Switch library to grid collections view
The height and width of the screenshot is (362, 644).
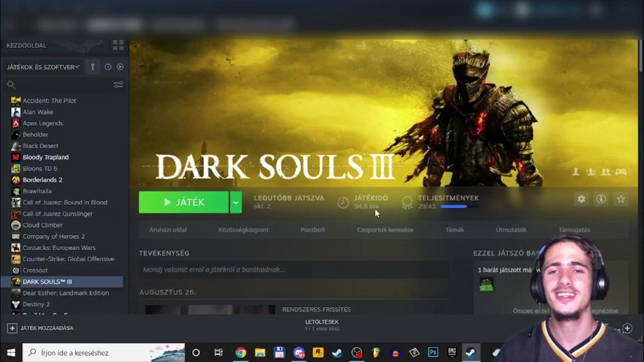118,45
